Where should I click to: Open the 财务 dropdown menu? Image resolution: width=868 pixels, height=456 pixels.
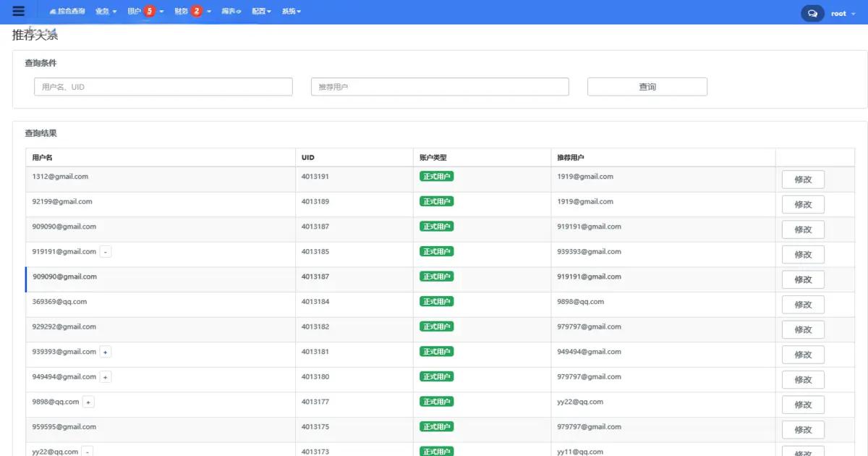coord(182,12)
